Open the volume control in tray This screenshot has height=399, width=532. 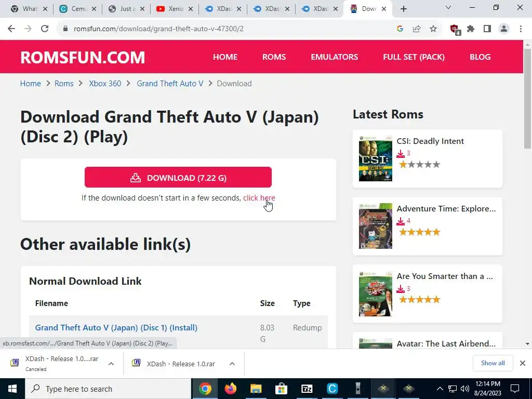pos(465,389)
